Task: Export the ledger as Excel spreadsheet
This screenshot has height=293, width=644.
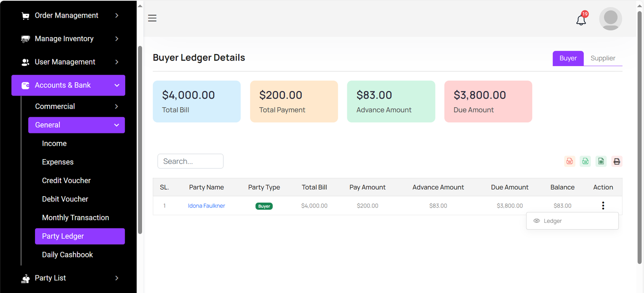Action: 601,161
